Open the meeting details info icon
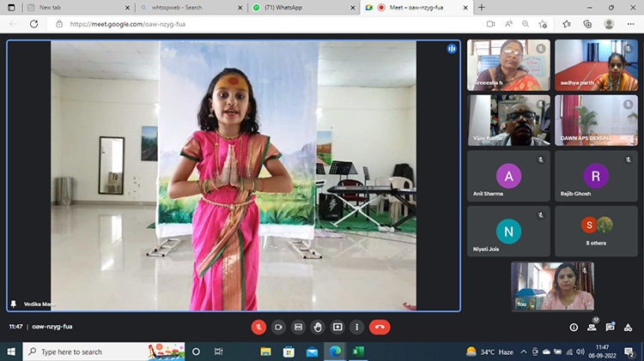 pos(574,327)
